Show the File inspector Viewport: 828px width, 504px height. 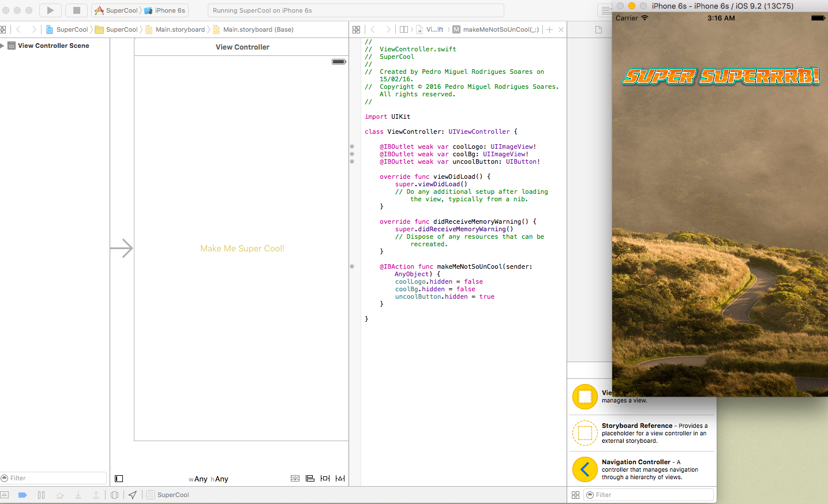click(x=598, y=29)
